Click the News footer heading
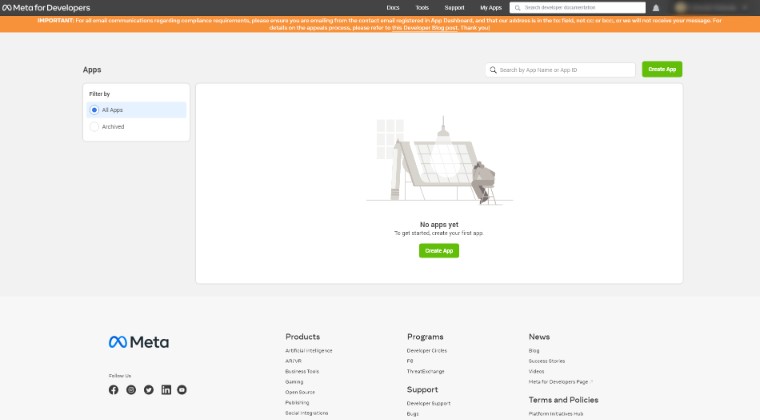The height and width of the screenshot is (420, 760). (x=539, y=337)
